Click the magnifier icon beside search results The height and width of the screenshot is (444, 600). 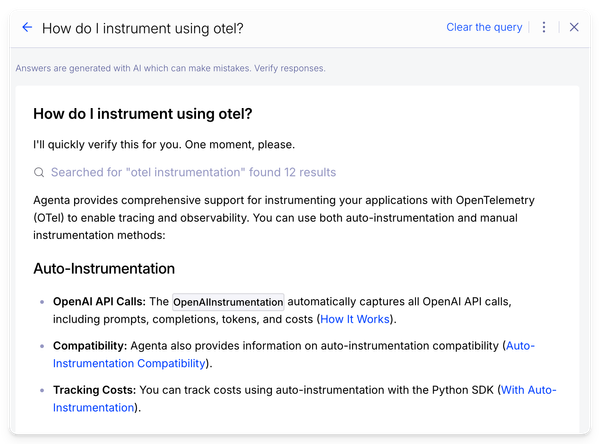(x=39, y=172)
